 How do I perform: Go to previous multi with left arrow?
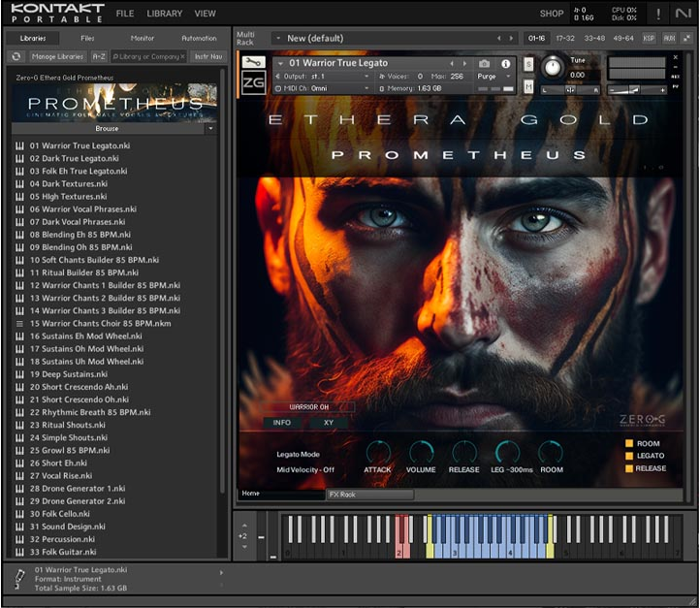coord(499,39)
